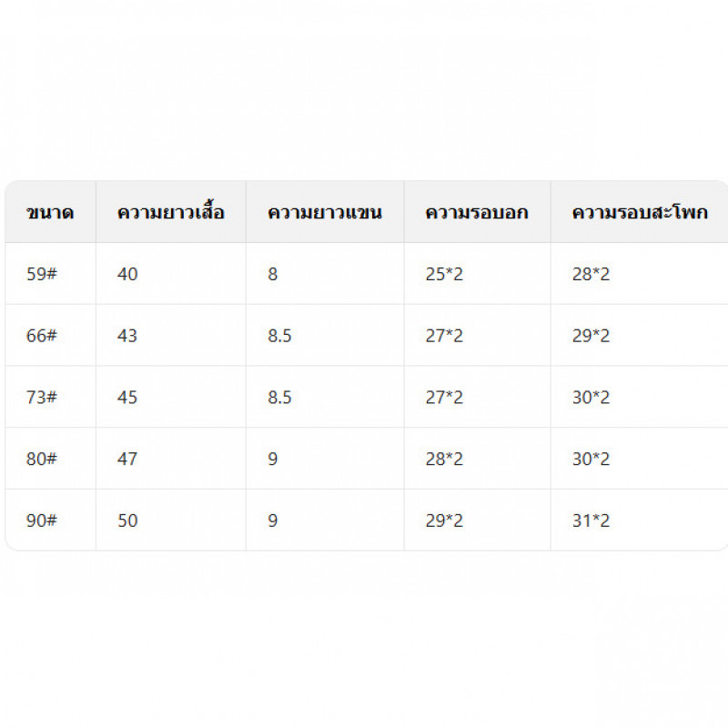Click the ความยาวแขน column header
This screenshot has width=728, height=728.
[x=324, y=213]
